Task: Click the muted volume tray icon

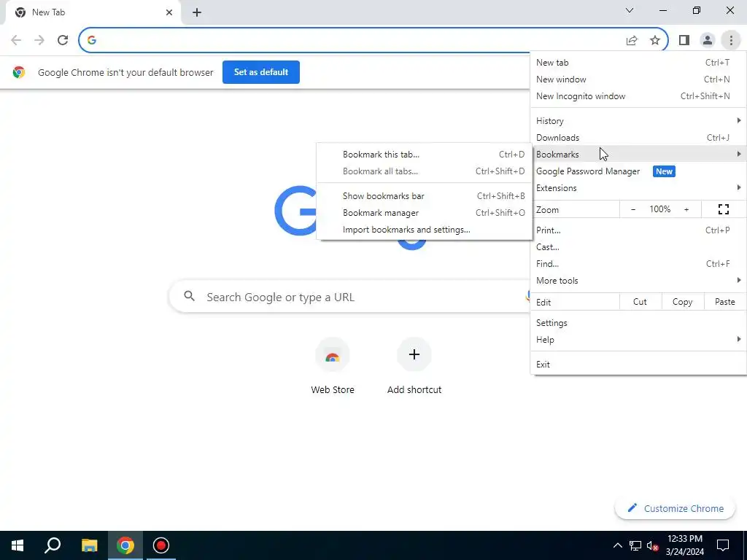Action: pos(653,545)
